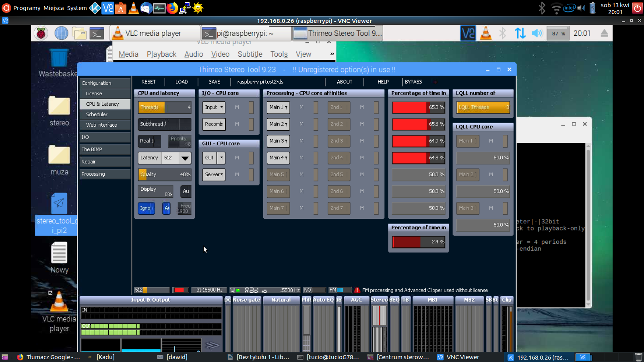Open the Main 1 core affinity dropdown
The width and height of the screenshot is (644, 362).
(279, 107)
